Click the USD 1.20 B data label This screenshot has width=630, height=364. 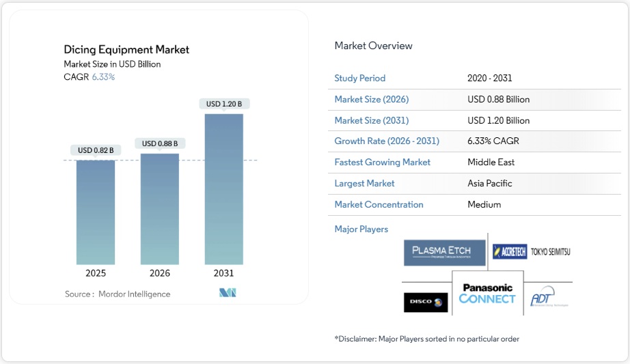pyautogui.click(x=224, y=104)
